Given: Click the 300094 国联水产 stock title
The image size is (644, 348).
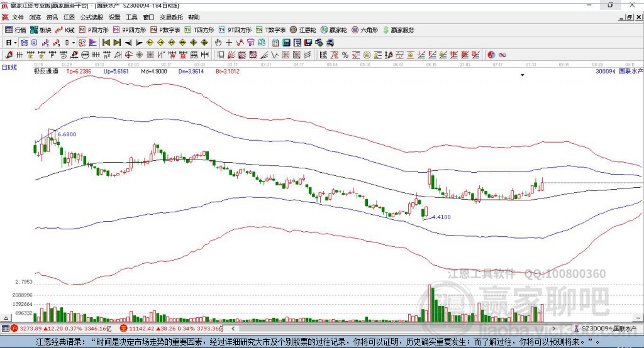Looking at the screenshot, I should click(619, 72).
